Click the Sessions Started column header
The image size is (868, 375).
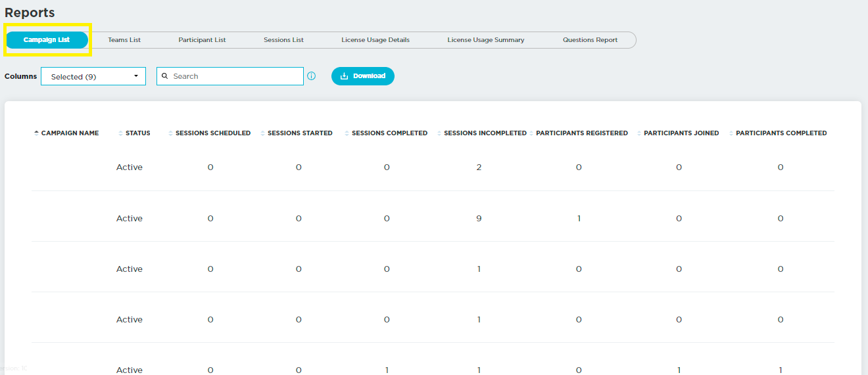(300, 133)
